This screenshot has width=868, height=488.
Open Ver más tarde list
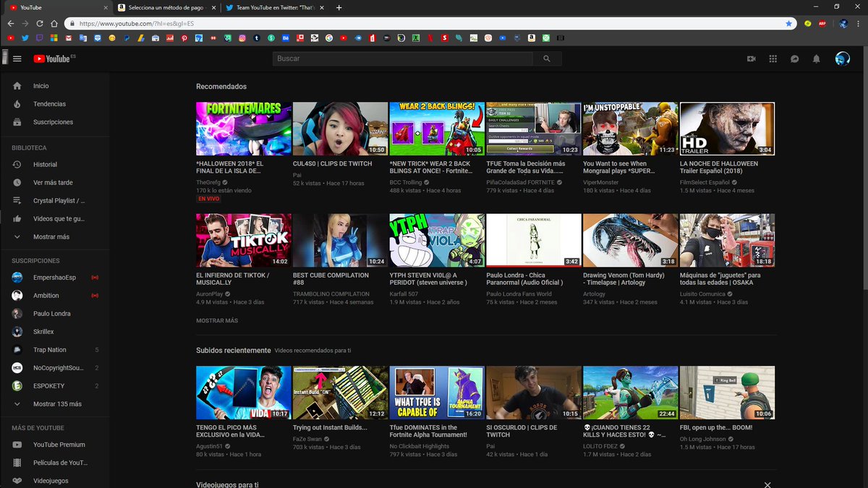tap(55, 183)
